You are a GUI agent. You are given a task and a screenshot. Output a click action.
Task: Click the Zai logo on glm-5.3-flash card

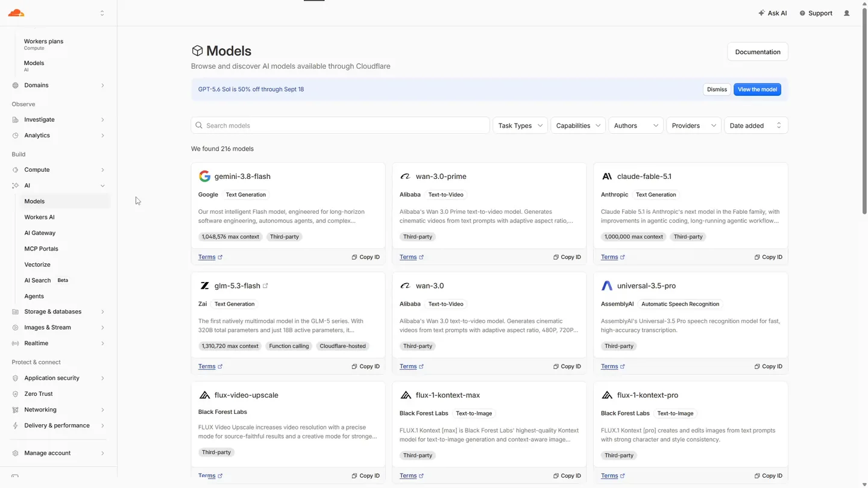pos(204,286)
